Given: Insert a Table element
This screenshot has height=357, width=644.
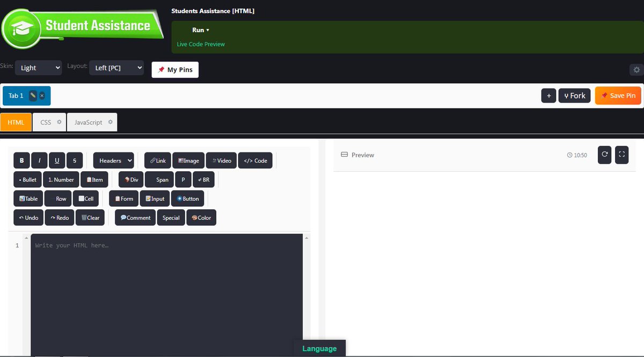Looking at the screenshot, I should pos(28,199).
